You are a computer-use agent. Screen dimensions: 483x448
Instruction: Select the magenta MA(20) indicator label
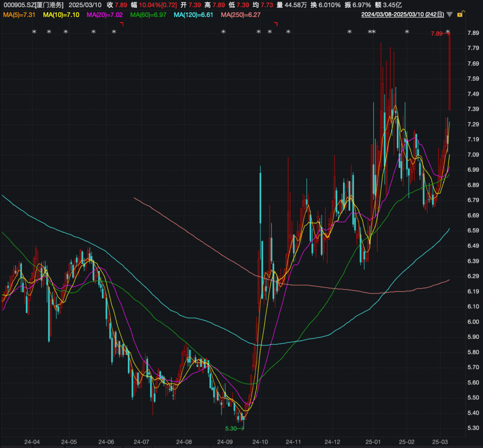[105, 15]
